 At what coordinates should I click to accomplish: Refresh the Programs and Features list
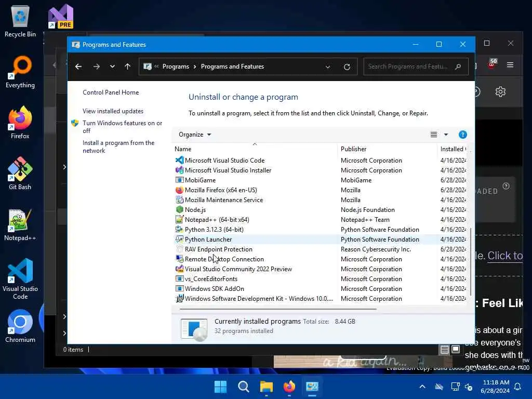click(347, 67)
